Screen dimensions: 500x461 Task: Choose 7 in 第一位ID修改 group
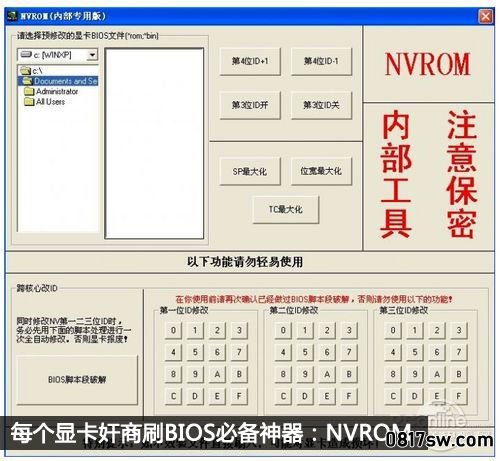[x=239, y=352]
